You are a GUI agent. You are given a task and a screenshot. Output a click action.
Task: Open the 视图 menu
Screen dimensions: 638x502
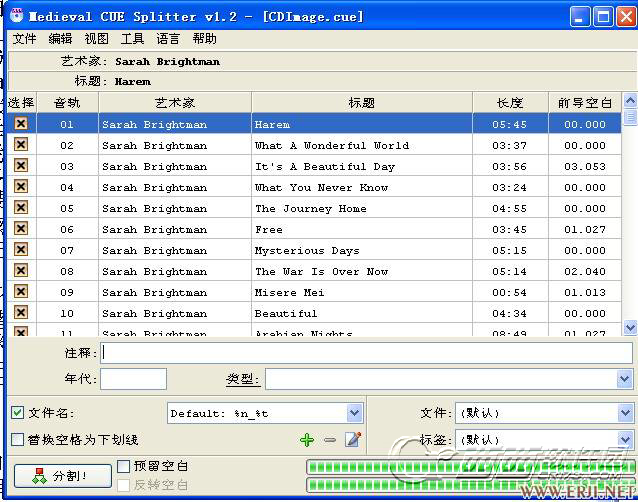[x=96, y=39]
